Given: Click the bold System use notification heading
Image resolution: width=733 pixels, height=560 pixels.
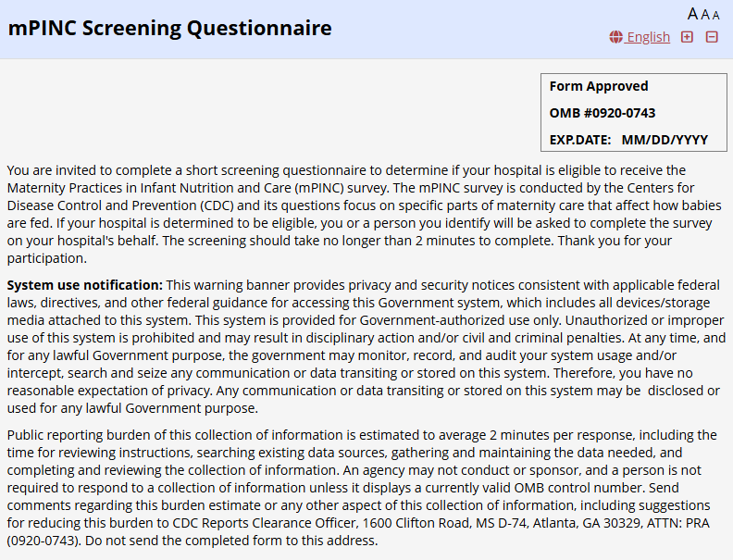Looking at the screenshot, I should click(x=84, y=284).
